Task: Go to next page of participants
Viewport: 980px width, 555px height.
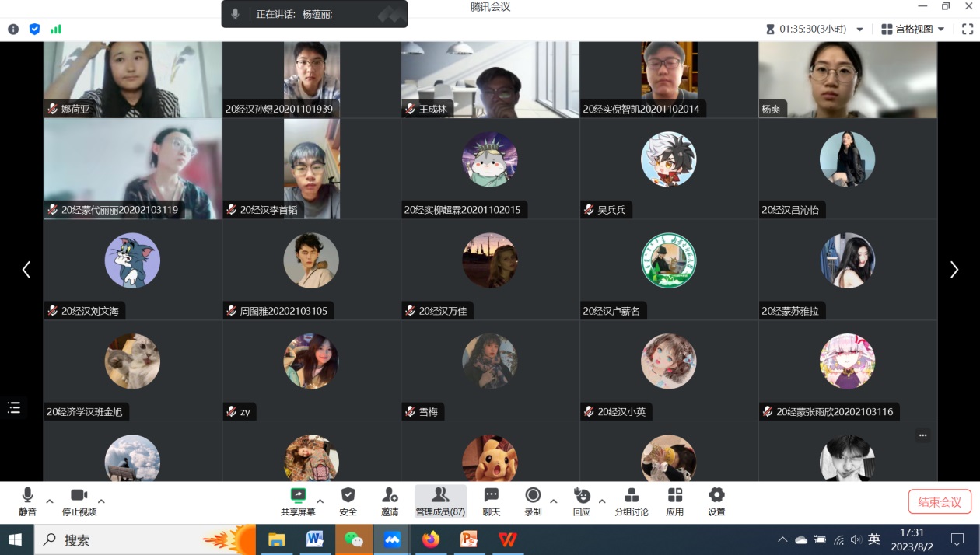Action: [954, 269]
